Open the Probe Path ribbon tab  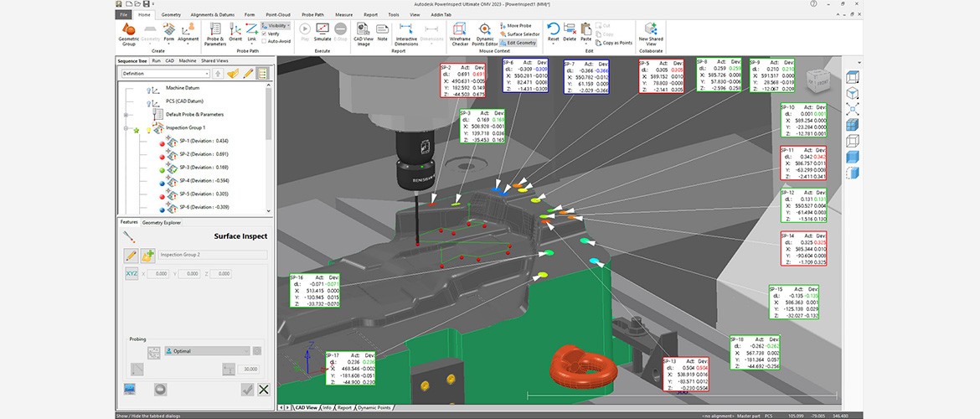tap(312, 14)
